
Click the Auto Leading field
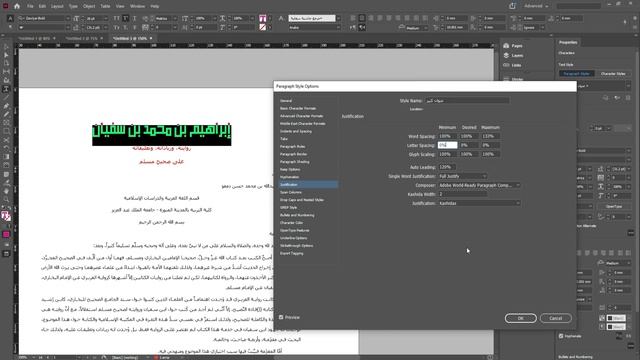click(447, 167)
